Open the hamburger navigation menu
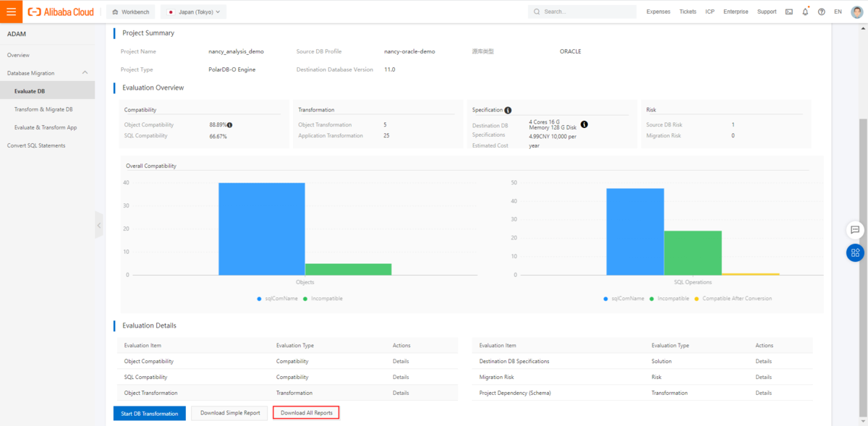This screenshot has width=868, height=426. 11,12
